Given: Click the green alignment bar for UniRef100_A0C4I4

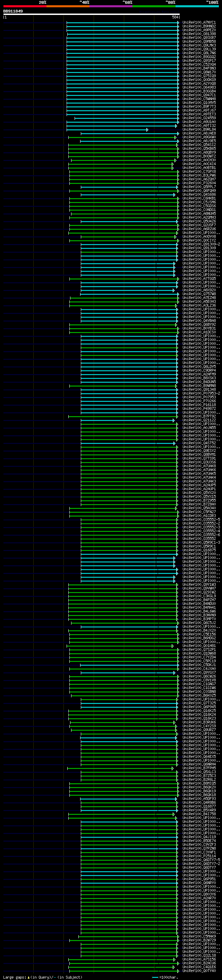Looking at the screenshot, I should click(121, 164).
